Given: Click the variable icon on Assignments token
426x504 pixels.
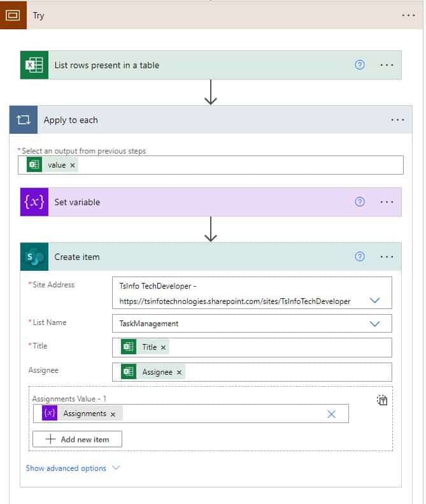Looking at the screenshot, I should point(50,413).
